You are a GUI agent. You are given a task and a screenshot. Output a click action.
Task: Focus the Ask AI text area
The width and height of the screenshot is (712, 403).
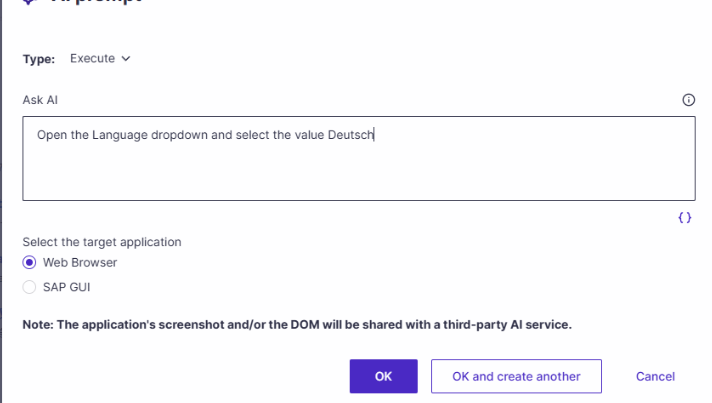pyautogui.click(x=359, y=158)
